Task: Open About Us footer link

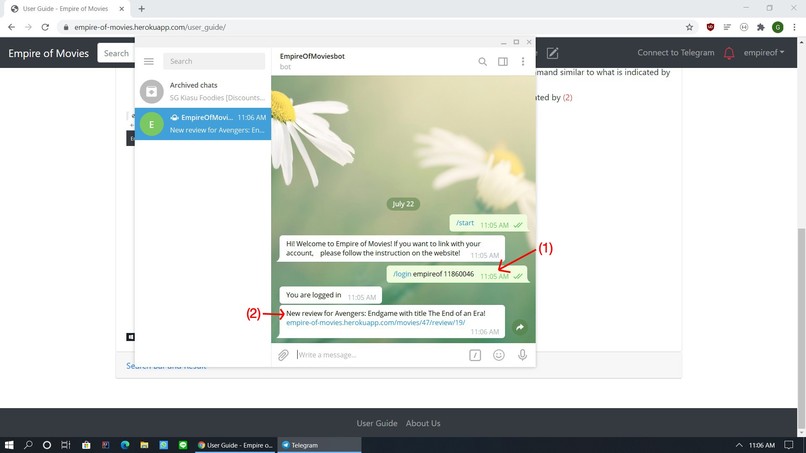Action: pyautogui.click(x=423, y=423)
